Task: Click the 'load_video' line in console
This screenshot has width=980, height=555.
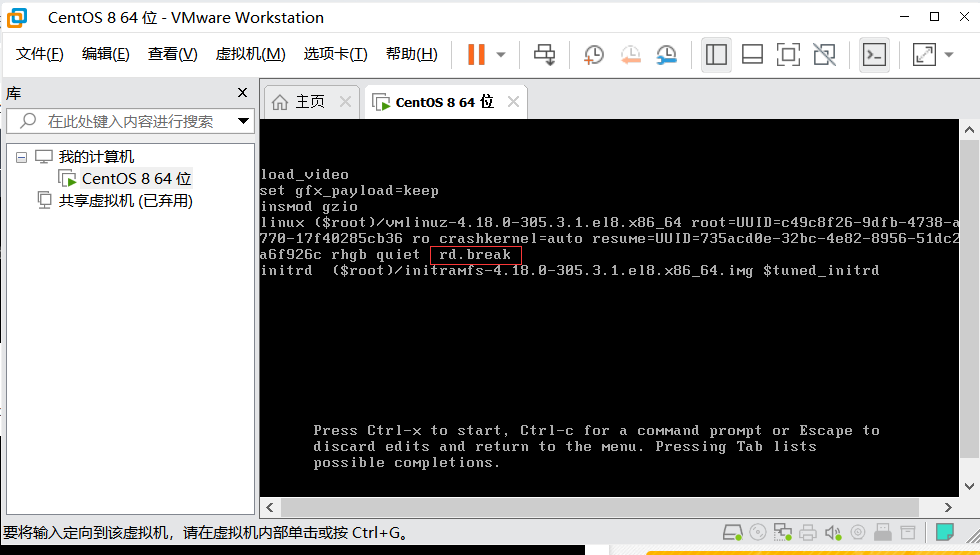Action: tap(305, 174)
